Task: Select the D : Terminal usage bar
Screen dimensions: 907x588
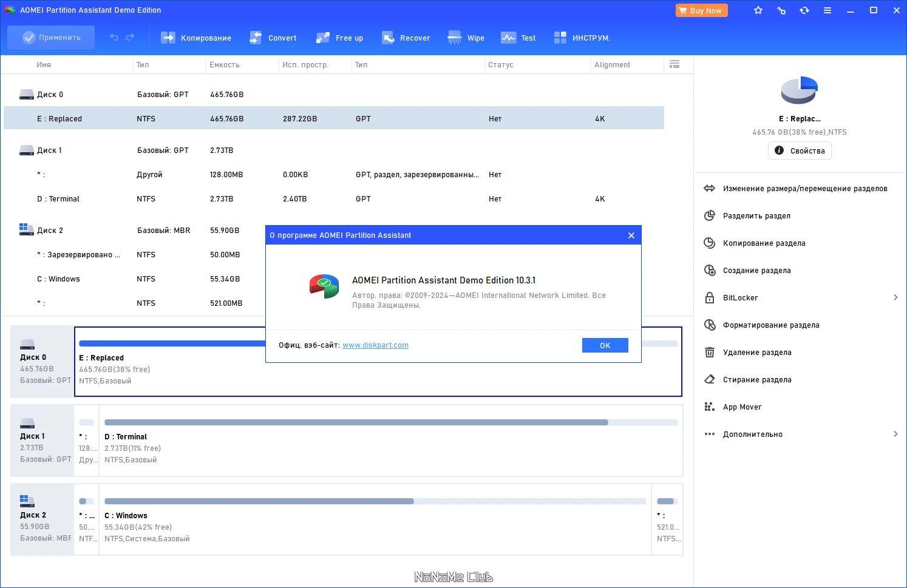Action: (x=391, y=422)
